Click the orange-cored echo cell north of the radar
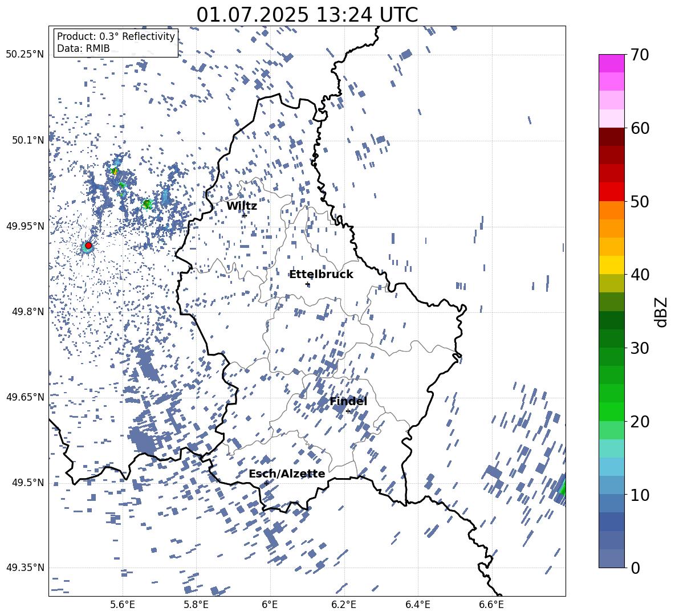Screen dimensions: 675x616 coord(114,171)
